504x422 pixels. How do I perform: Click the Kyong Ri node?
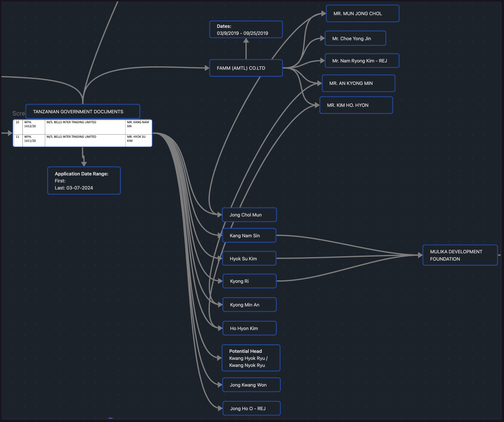coord(249,281)
